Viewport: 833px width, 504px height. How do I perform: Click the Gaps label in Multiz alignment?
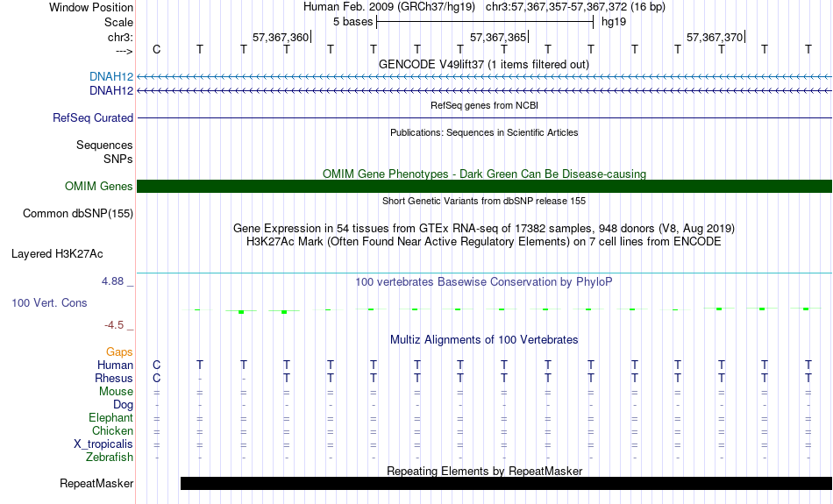(119, 352)
